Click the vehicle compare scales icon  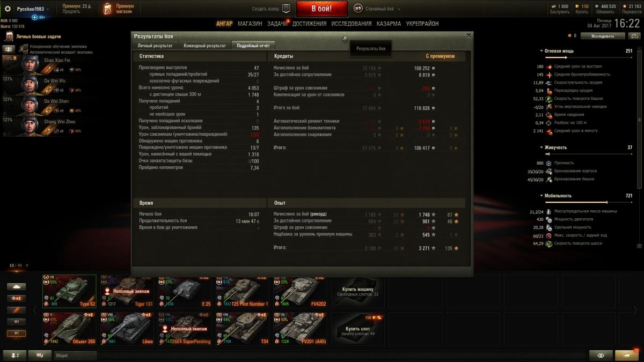coord(634,36)
